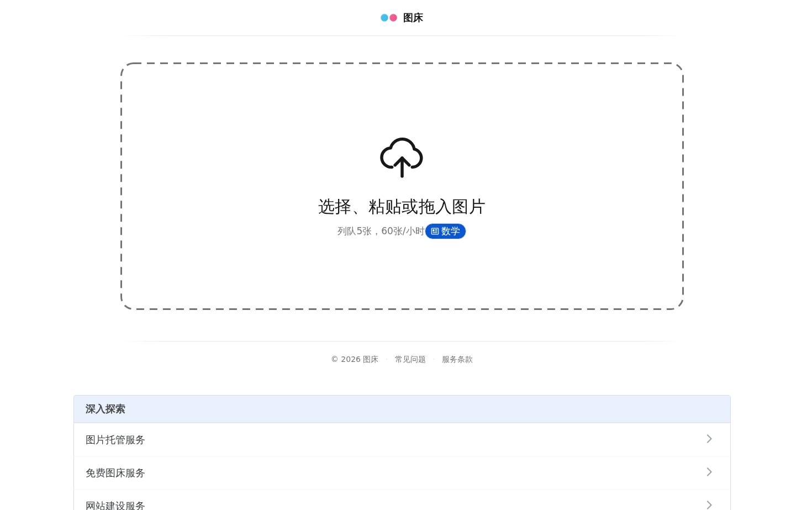This screenshot has height=510, width=812.
Task: Click the two-dot logo icon
Action: (x=389, y=18)
